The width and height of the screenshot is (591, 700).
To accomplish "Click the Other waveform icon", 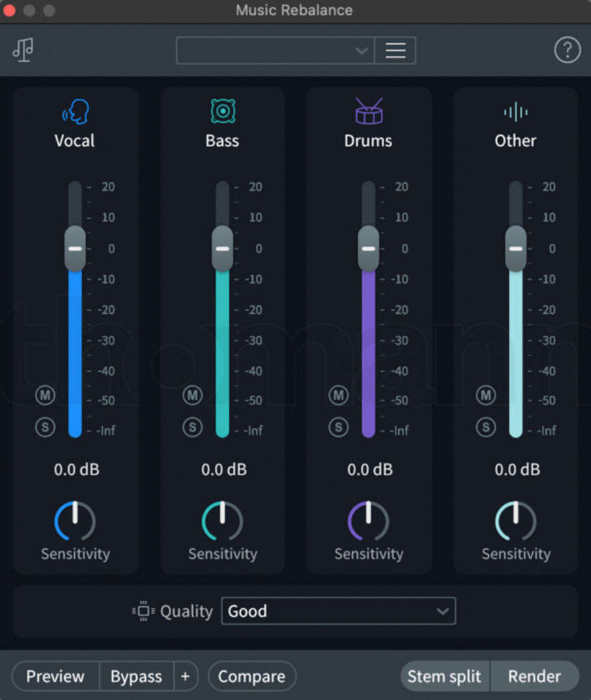I will point(514,109).
